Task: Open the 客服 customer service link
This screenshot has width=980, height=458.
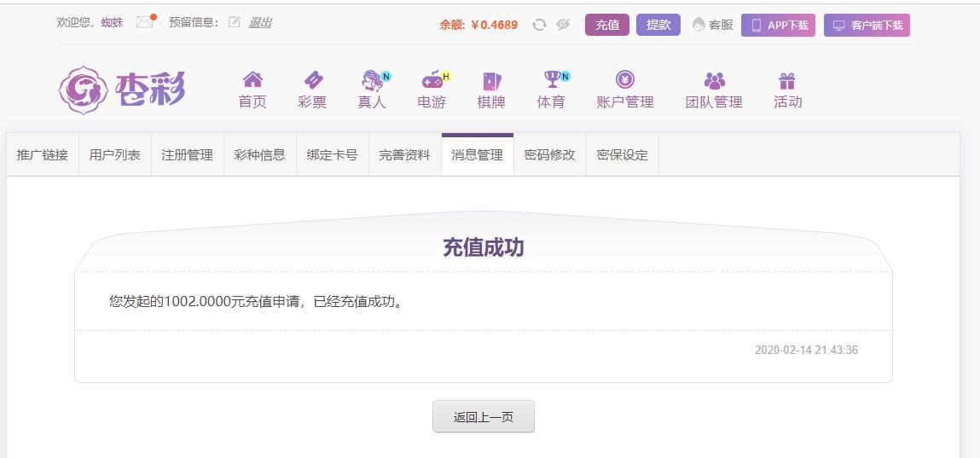Action: pyautogui.click(x=721, y=25)
